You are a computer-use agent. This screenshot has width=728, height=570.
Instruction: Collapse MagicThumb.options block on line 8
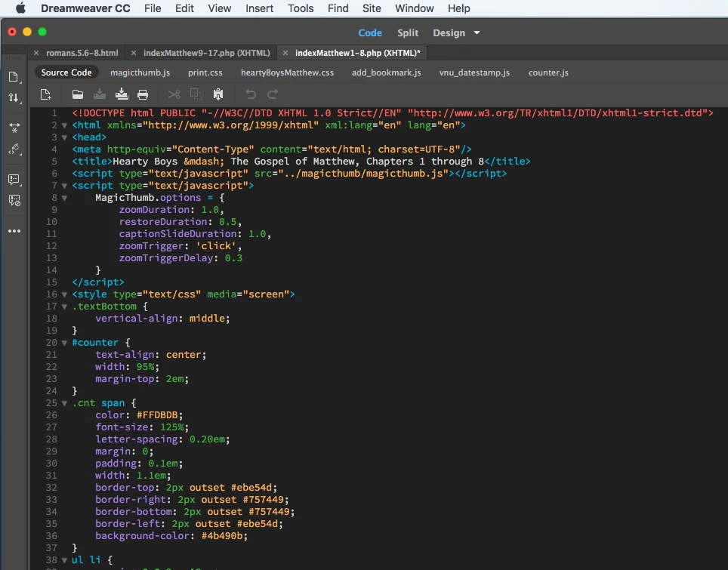click(x=64, y=198)
